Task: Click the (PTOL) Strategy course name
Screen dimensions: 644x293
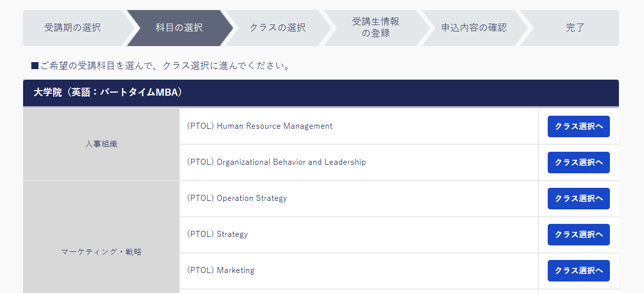Action: tap(217, 234)
